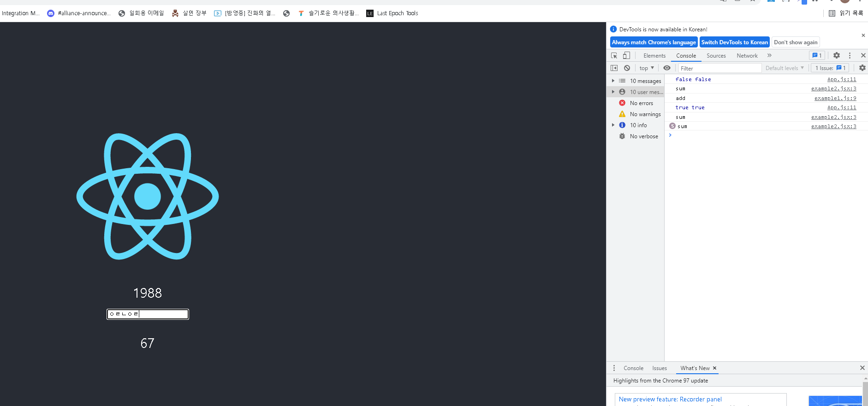Select the 'No errors' sidebar row
This screenshot has height=406, width=868.
click(x=636, y=103)
